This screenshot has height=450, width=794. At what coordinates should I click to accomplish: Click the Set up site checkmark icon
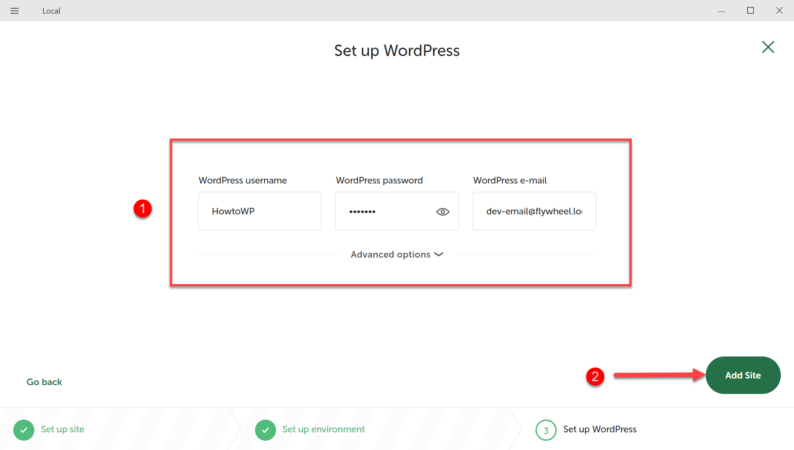[x=24, y=430]
